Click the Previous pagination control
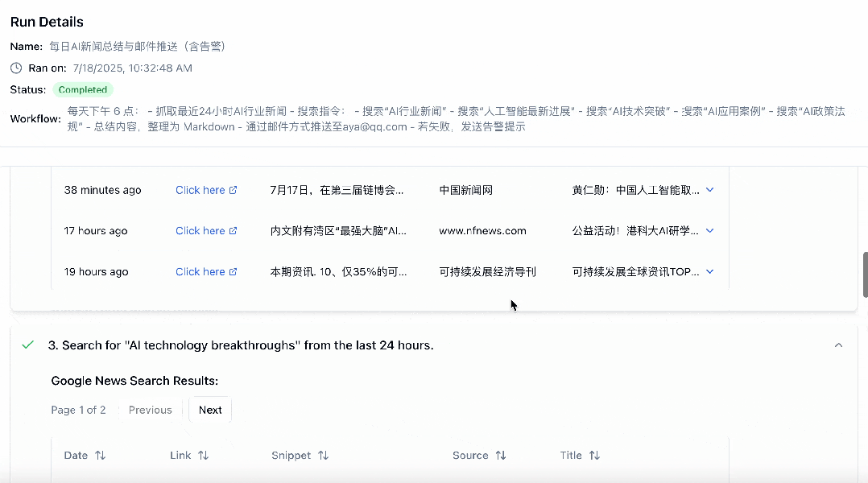The height and width of the screenshot is (483, 868). (x=150, y=410)
